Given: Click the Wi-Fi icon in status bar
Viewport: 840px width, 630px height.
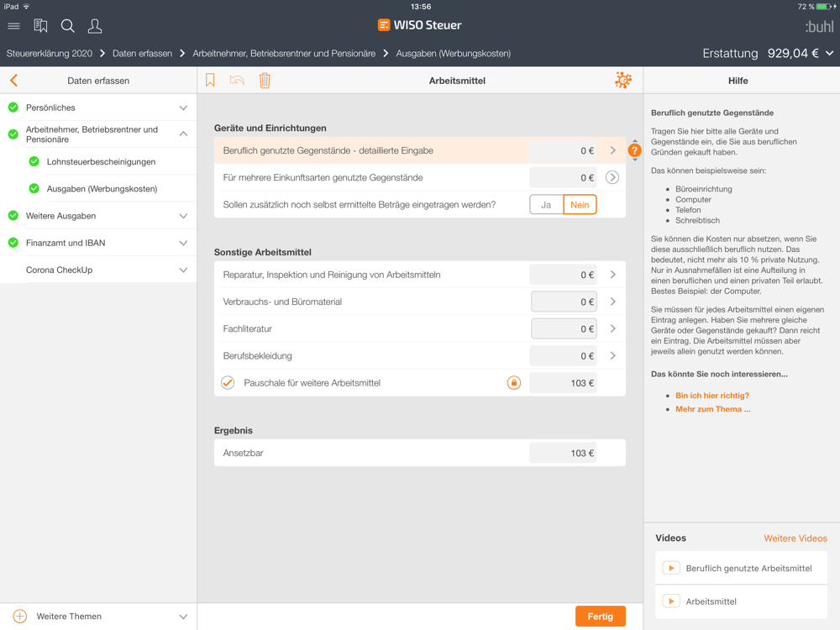Looking at the screenshot, I should click(26, 7).
